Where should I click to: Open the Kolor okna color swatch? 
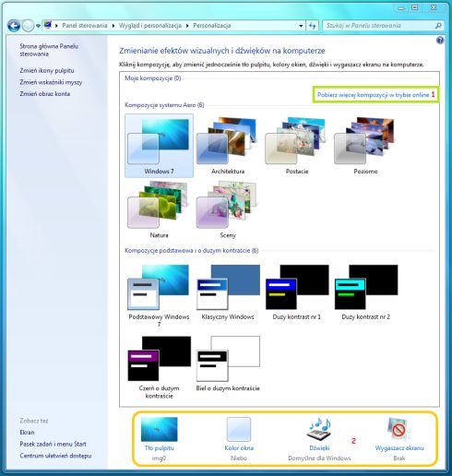239,429
